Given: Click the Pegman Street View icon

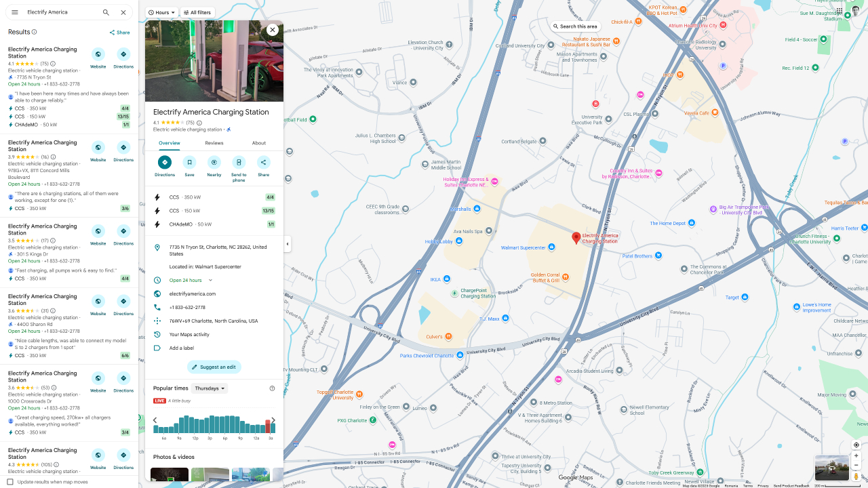Looking at the screenshot, I should click(856, 476).
